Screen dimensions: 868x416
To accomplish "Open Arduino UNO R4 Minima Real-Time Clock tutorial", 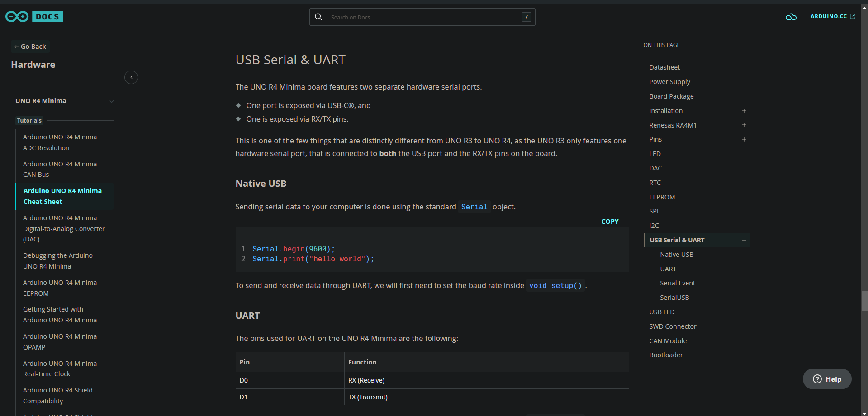I will (x=60, y=369).
